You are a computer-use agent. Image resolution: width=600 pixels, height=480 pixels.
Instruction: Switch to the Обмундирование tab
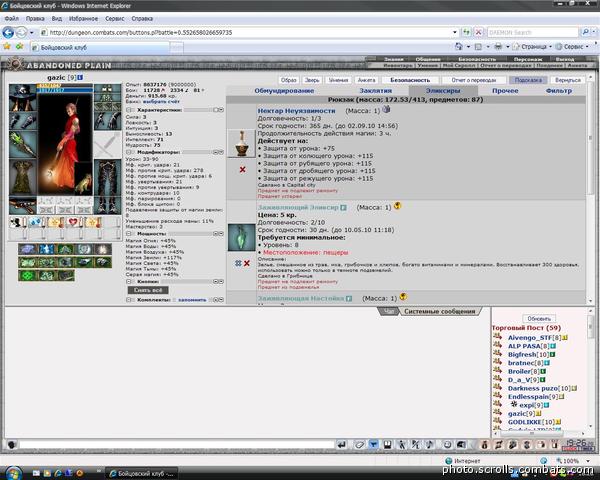click(284, 91)
